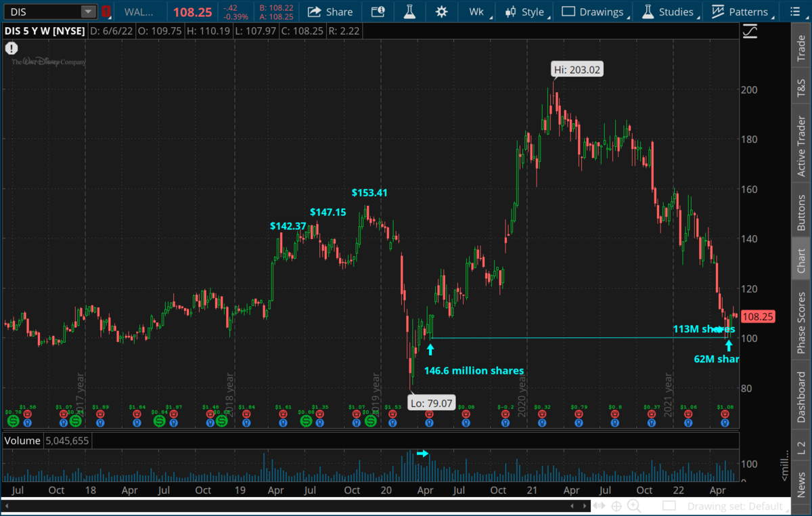Open the symbol dropdown arrow next to DIS
Image resolution: width=812 pixels, height=516 pixels.
(89, 12)
